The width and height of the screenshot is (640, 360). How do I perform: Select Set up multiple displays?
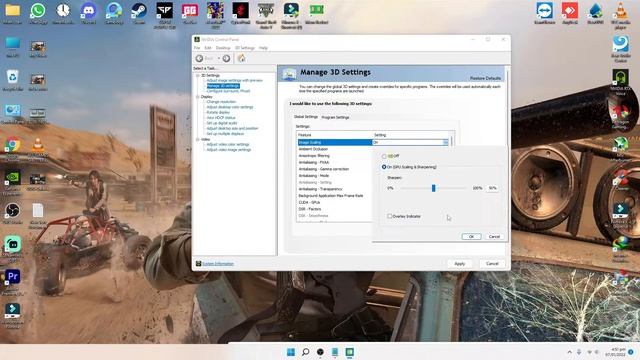tap(225, 133)
